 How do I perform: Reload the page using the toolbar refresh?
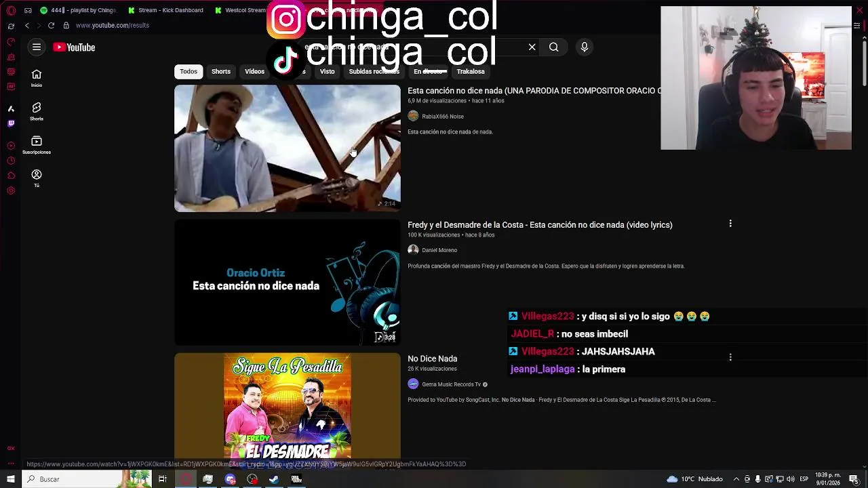click(51, 25)
